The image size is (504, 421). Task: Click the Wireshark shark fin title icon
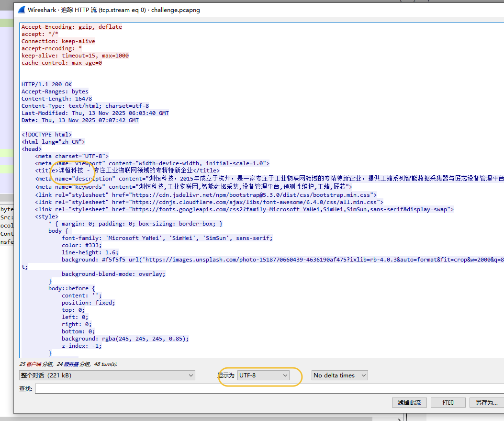click(x=22, y=10)
